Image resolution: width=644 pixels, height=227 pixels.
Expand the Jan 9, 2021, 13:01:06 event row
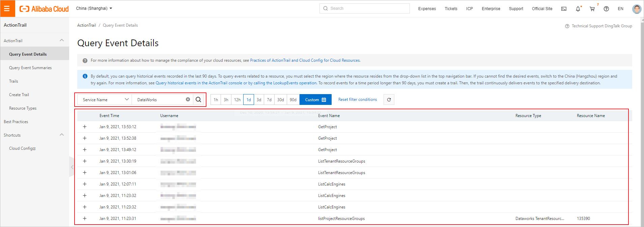coord(85,173)
